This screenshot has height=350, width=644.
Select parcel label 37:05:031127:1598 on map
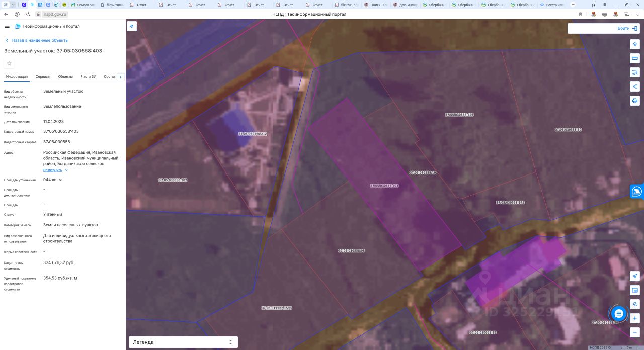tap(277, 308)
